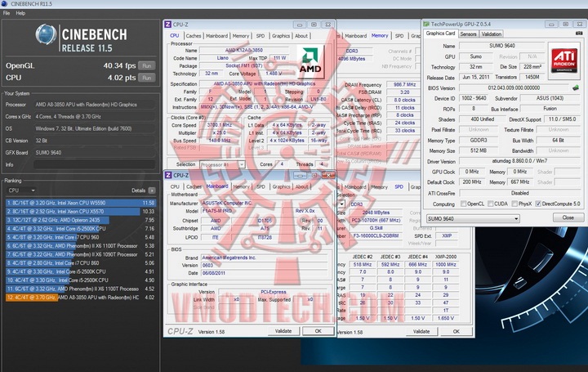Screen dimensions: 588x372
Task: Click the Code Name Llano field
Action: pyautogui.click(x=222, y=58)
